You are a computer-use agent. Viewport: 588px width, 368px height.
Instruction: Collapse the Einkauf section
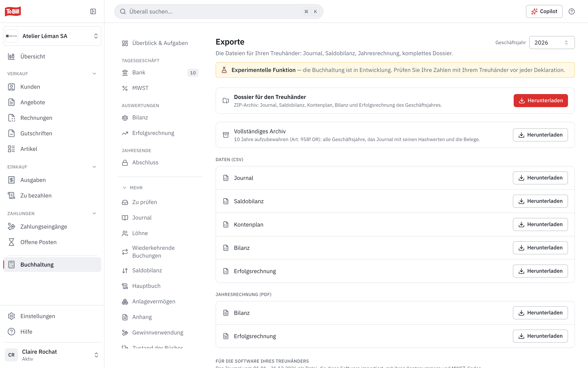[94, 167]
